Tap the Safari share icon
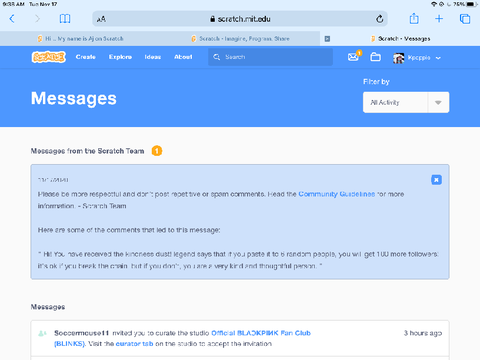 coord(414,18)
